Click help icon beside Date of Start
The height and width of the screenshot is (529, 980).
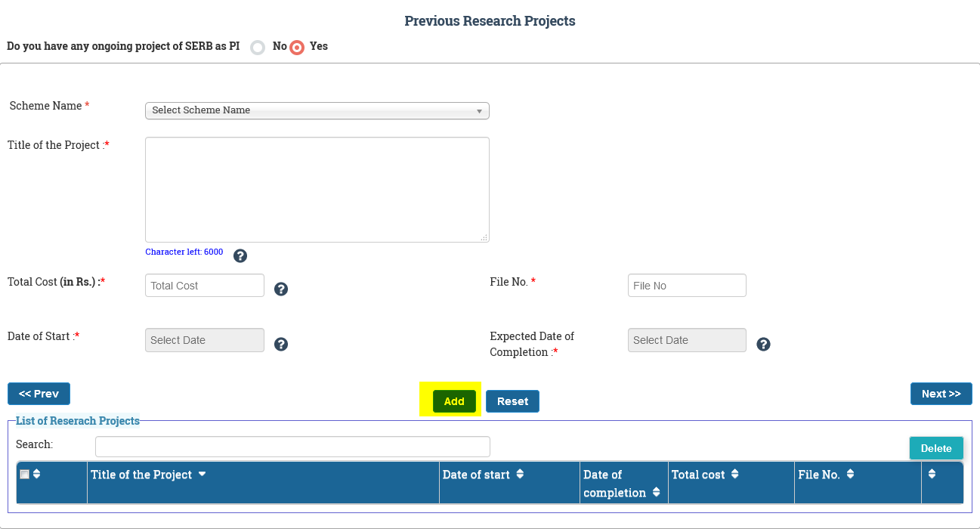281,344
